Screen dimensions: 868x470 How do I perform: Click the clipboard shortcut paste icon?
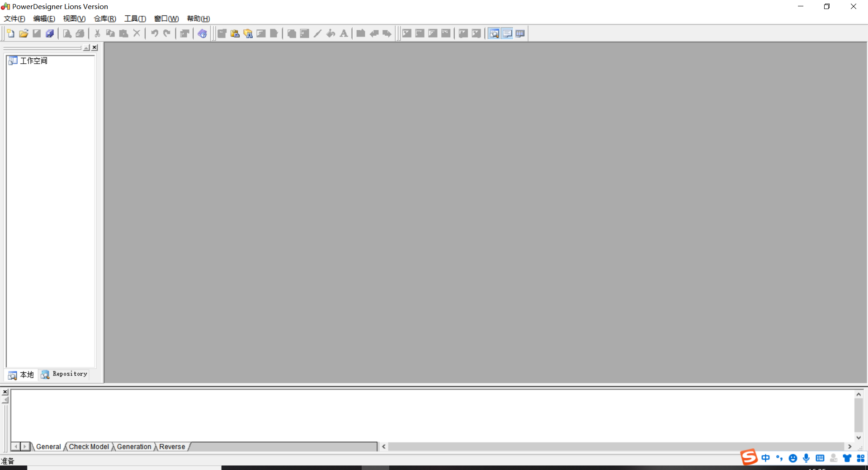coord(235,33)
